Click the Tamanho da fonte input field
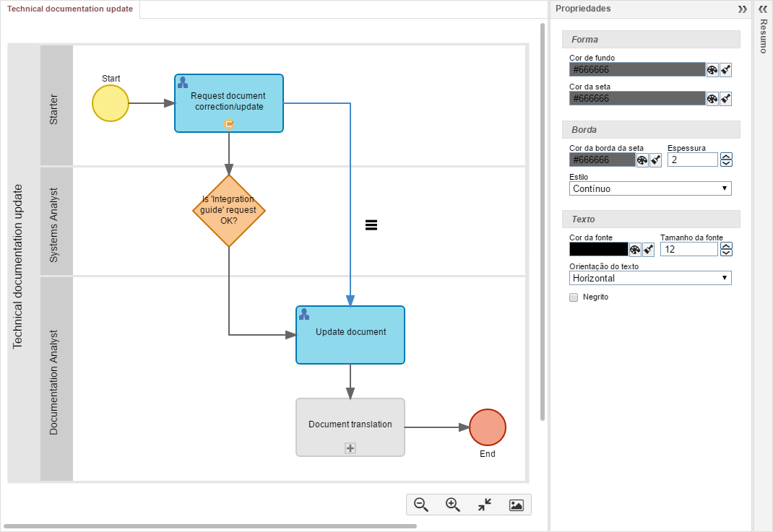773x532 pixels. pos(689,249)
